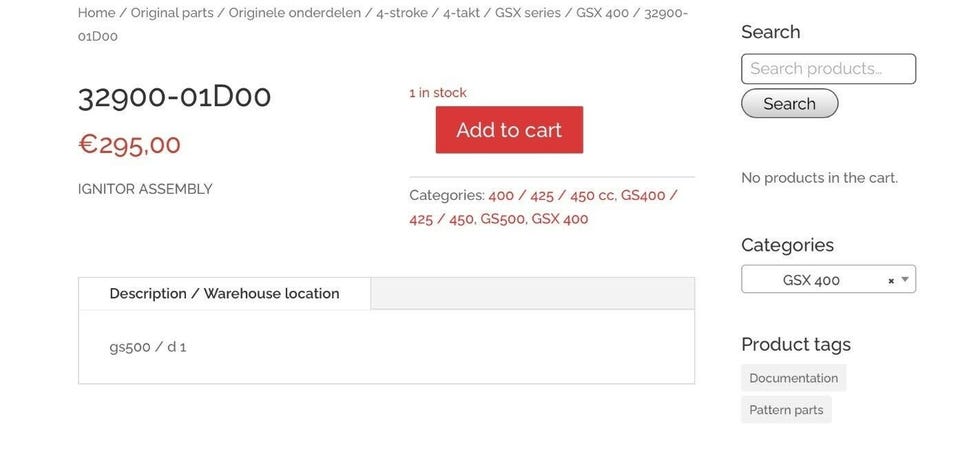Viewport: 960px width, 459px height.
Task: Select the Documentation product tag
Action: tap(793, 378)
